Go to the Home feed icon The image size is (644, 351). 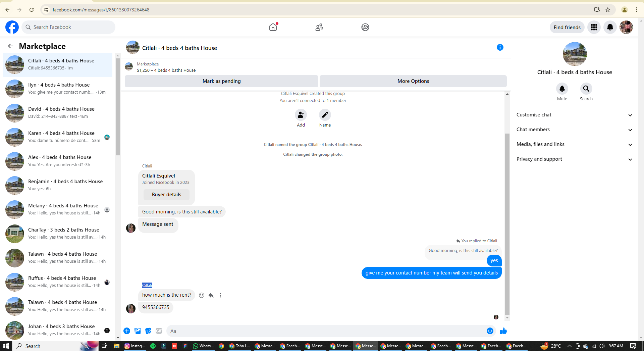[x=273, y=27]
